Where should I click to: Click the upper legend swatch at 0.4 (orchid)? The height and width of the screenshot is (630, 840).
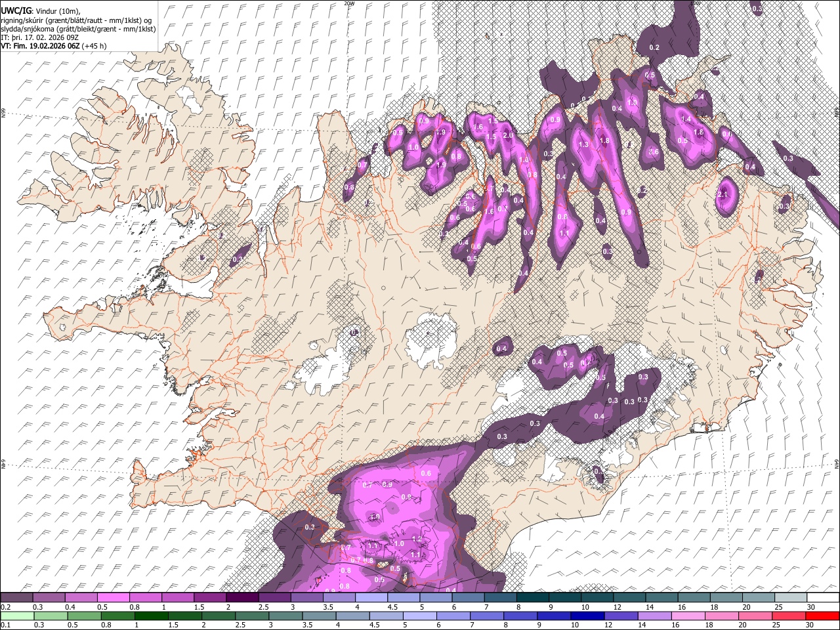tap(81, 598)
